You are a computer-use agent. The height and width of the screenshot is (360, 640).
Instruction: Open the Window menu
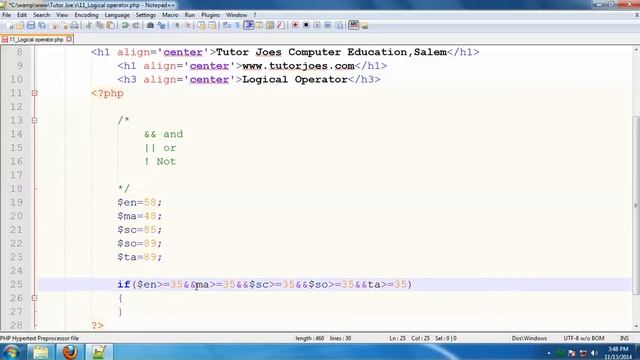point(236,15)
